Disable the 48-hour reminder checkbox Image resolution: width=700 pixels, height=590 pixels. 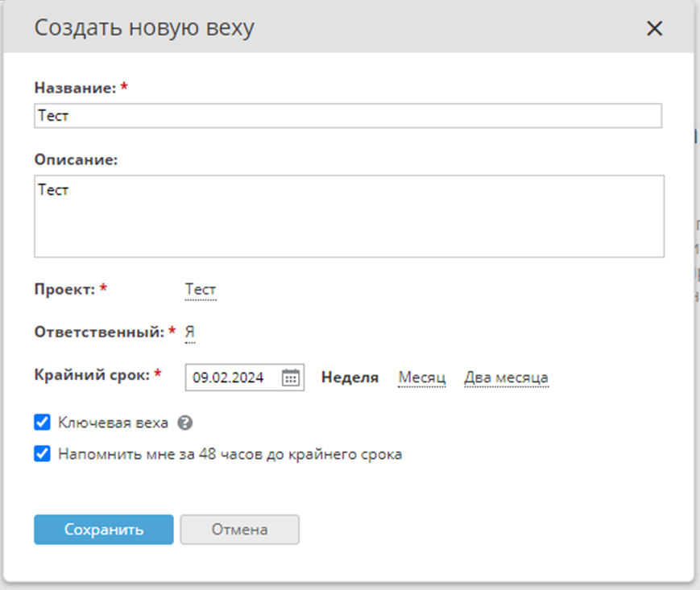coord(42,454)
